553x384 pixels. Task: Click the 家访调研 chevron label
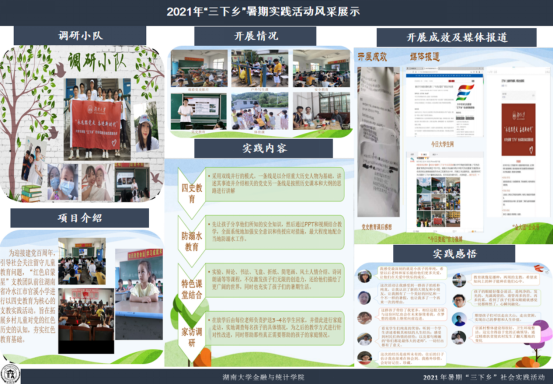click(x=192, y=337)
